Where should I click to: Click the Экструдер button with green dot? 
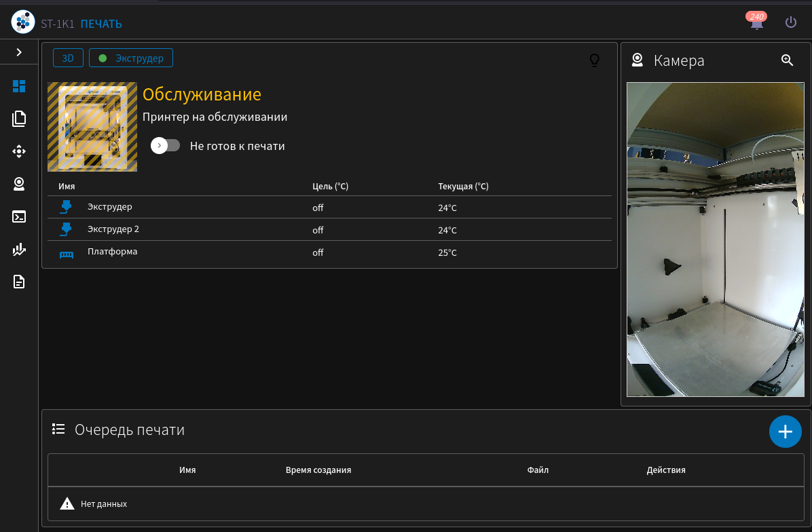pyautogui.click(x=131, y=58)
